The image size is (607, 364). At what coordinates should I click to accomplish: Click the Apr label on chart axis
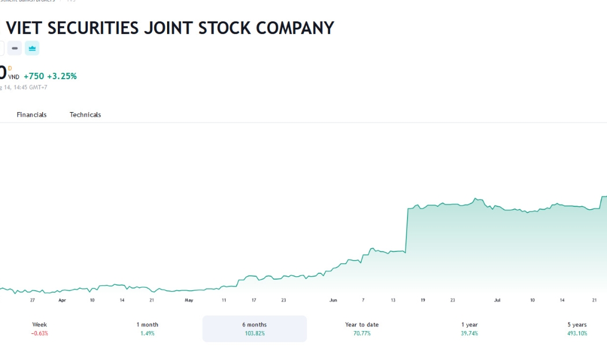point(62,300)
